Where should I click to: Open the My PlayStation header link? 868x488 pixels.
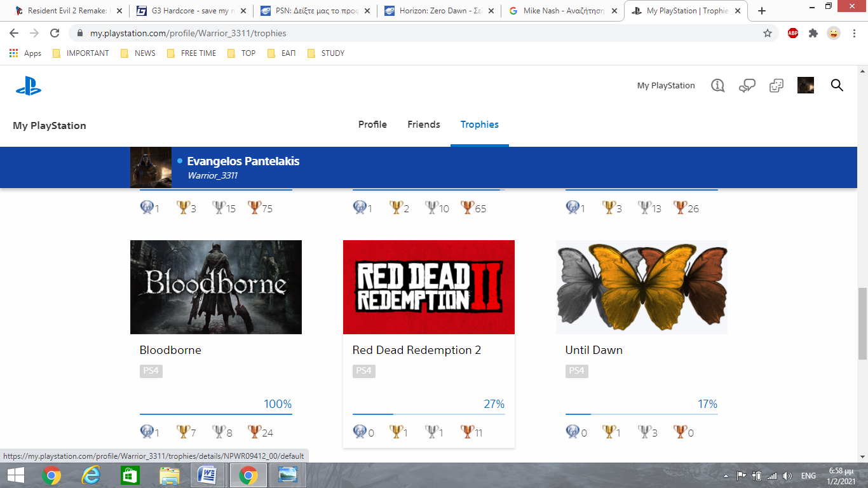(x=666, y=85)
